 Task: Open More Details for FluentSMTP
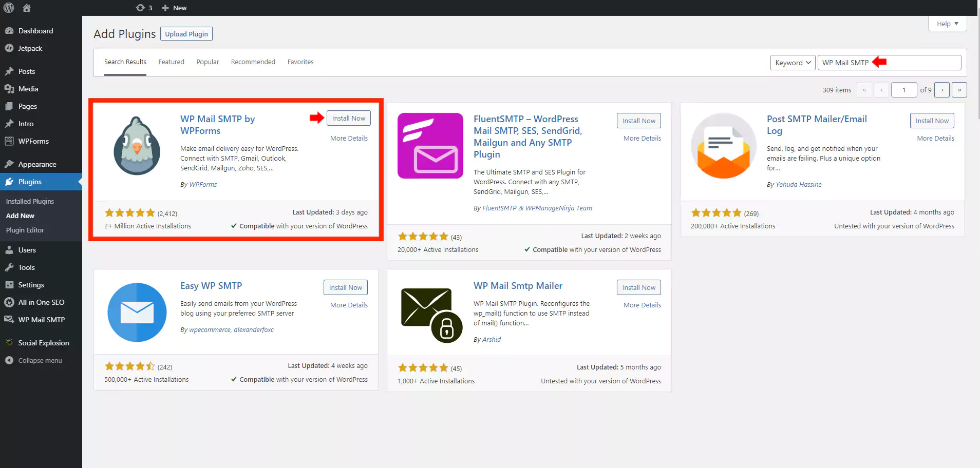click(642, 138)
